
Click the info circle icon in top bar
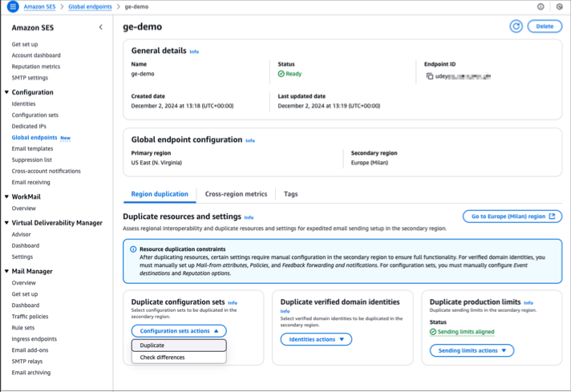[x=541, y=6]
